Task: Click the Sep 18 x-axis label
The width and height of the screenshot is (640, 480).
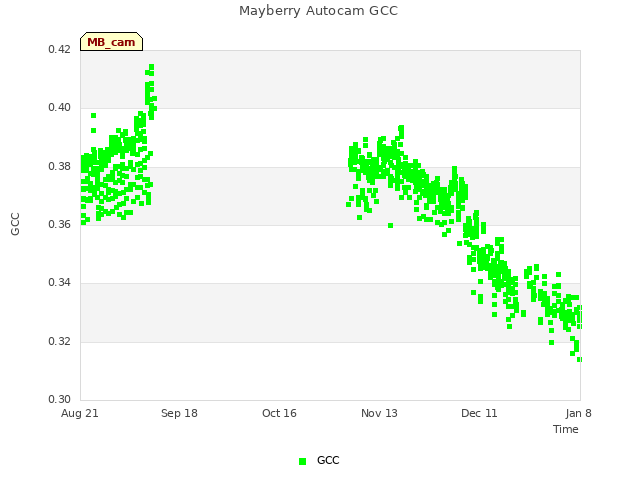Action: click(179, 413)
